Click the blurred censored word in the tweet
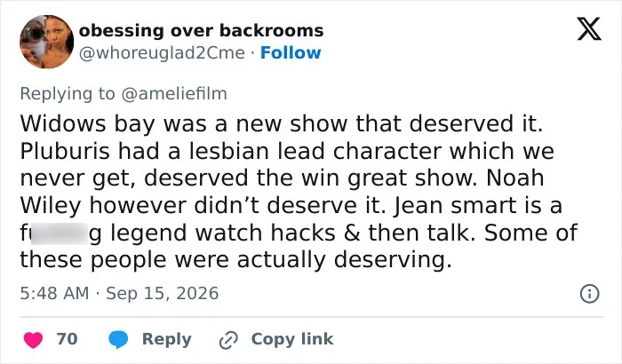 [59, 233]
